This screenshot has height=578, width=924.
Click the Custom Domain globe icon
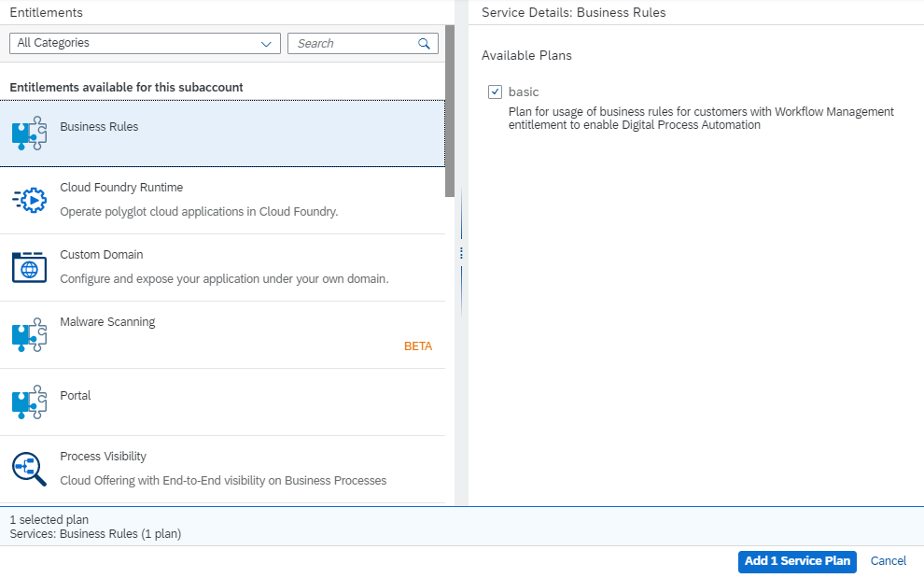30,267
